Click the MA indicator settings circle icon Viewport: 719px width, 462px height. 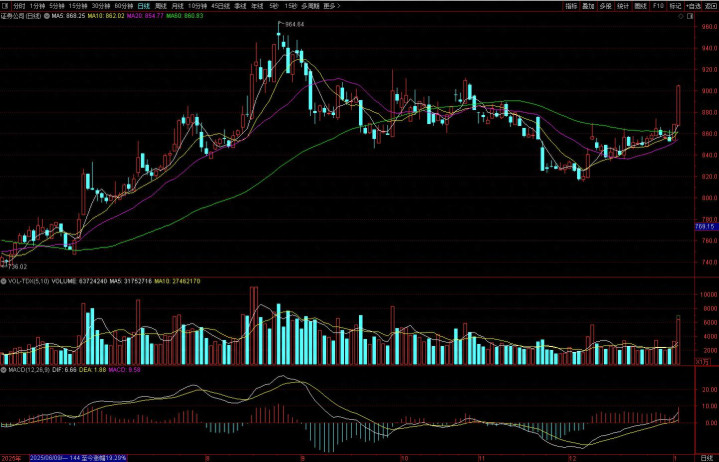[49, 17]
